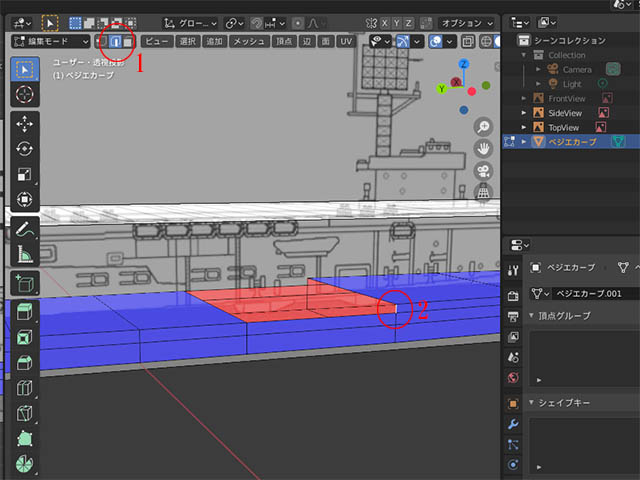Screen dimensions: 640x480
Task: Select the Transform tool
Action: tap(24, 199)
